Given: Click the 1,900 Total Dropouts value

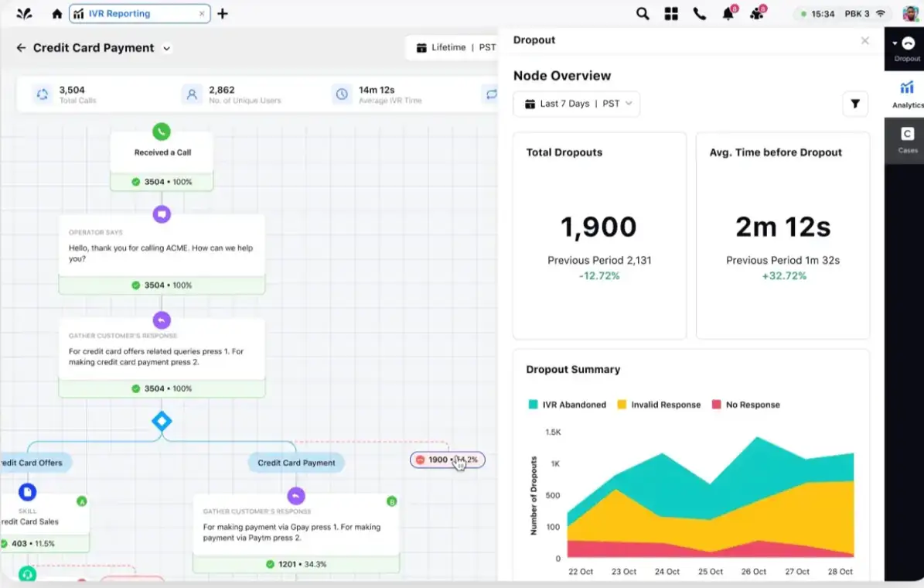Looking at the screenshot, I should click(x=598, y=227).
